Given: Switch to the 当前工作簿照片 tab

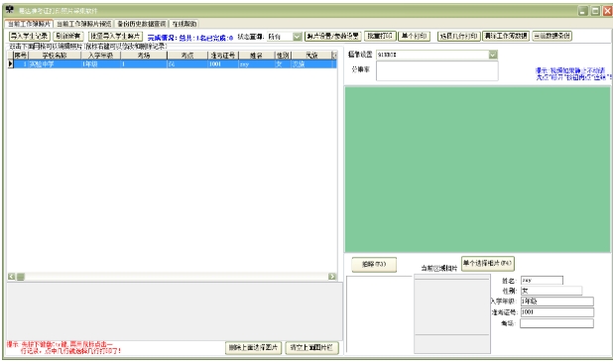Looking at the screenshot, I should click(x=30, y=24).
